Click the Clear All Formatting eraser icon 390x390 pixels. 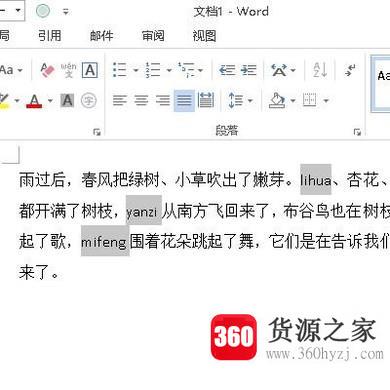pos(47,70)
